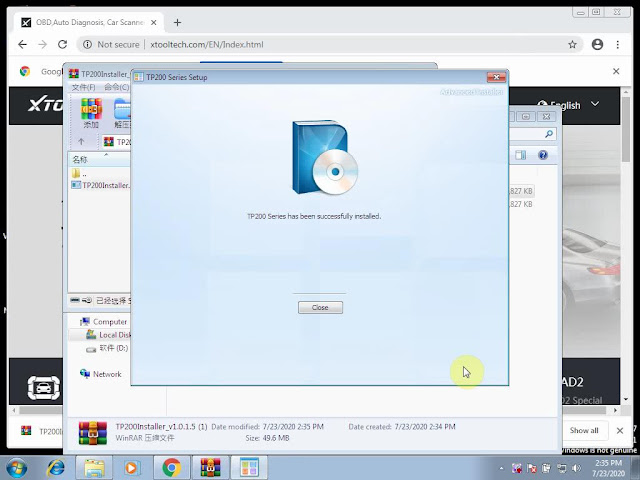The height and width of the screenshot is (480, 640).
Task: Select Local Disk in Explorer navigation pane
Action: (109, 335)
